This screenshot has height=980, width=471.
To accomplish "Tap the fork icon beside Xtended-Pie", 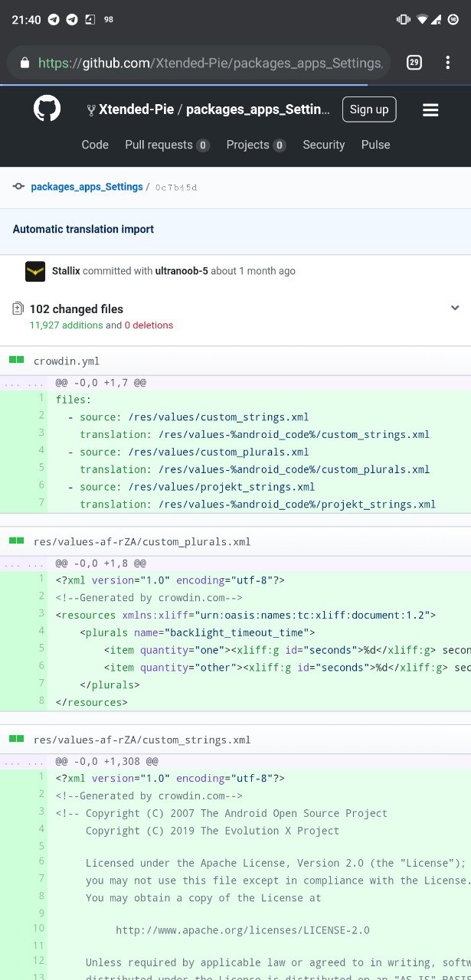I will [x=91, y=110].
